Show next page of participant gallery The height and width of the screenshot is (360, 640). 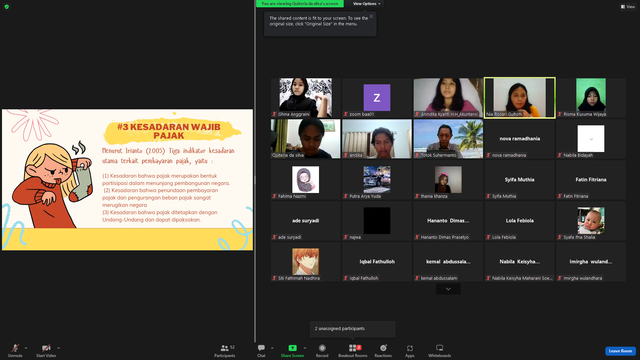(x=448, y=289)
